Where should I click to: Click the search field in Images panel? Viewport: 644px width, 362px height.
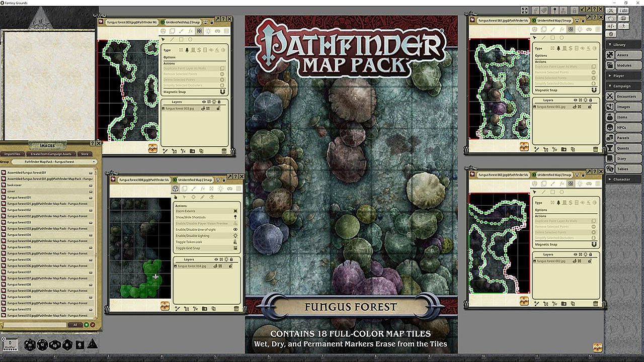(x=34, y=325)
